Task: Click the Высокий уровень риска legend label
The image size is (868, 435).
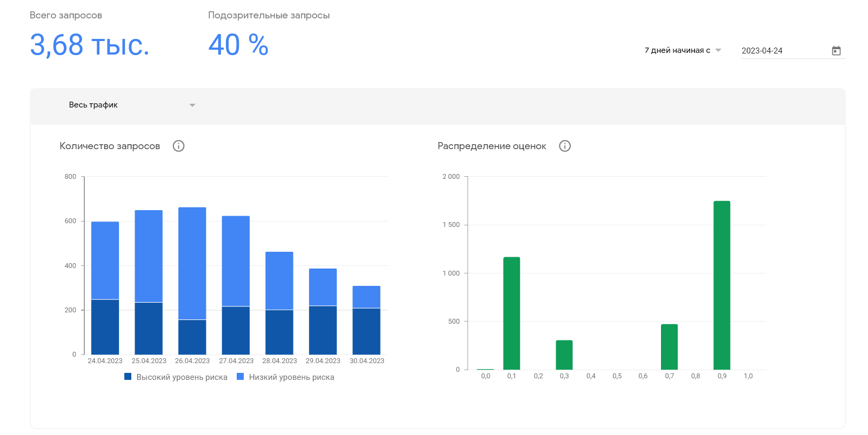Action: (182, 377)
